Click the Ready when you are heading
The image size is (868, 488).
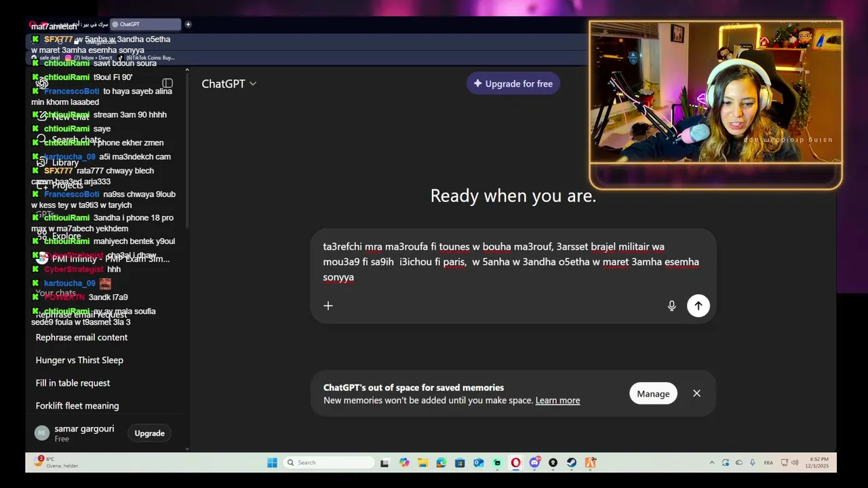click(x=513, y=196)
